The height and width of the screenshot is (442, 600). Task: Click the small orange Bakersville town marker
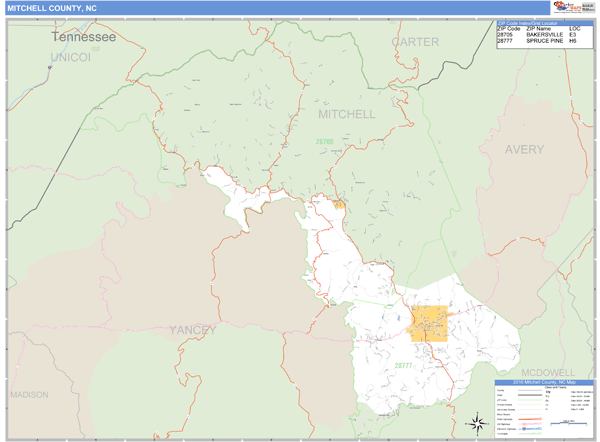pyautogui.click(x=339, y=204)
